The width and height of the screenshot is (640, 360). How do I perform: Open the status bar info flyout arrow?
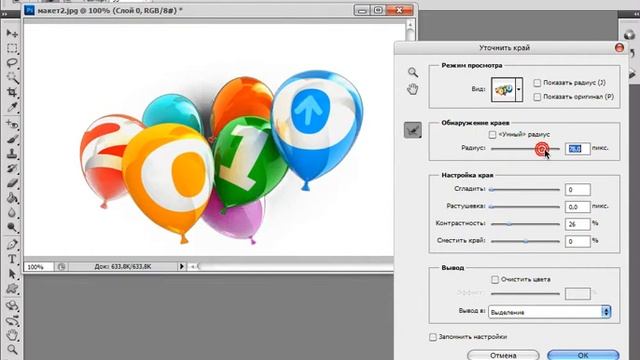point(182,267)
